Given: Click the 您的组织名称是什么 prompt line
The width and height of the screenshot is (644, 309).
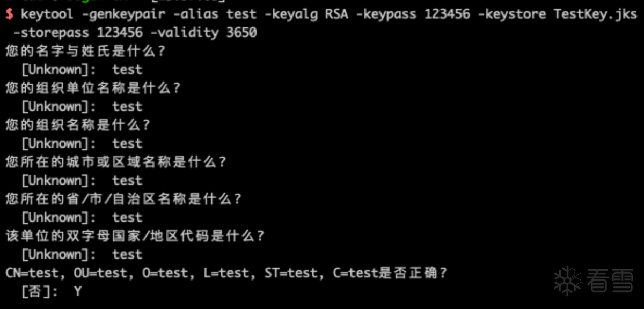Looking at the screenshot, I should pos(79,125).
